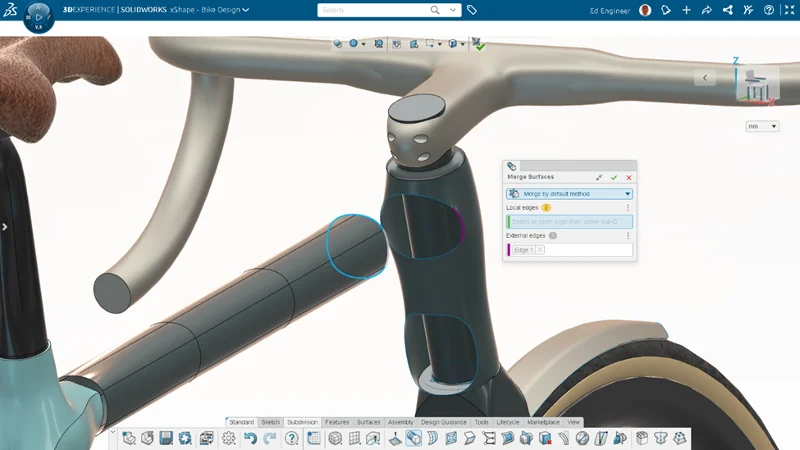Click the plus icon in top bar
Viewport: 800px width, 450px height.
pos(686,10)
